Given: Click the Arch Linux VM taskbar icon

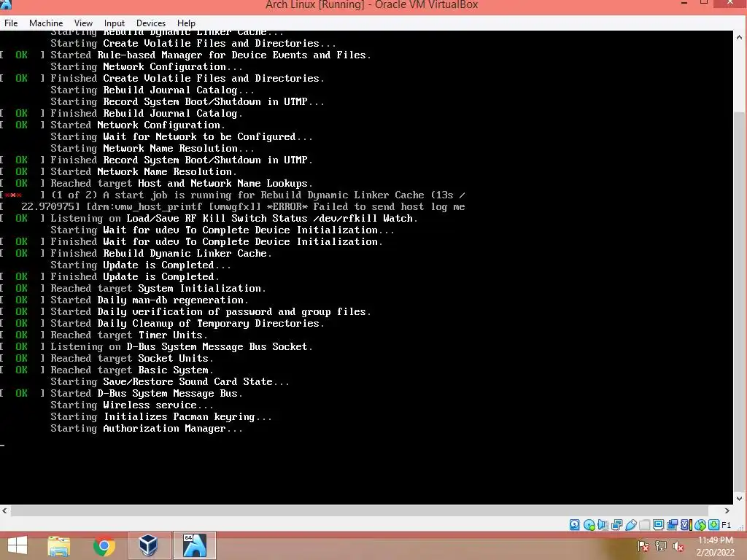Looking at the screenshot, I should (194, 545).
